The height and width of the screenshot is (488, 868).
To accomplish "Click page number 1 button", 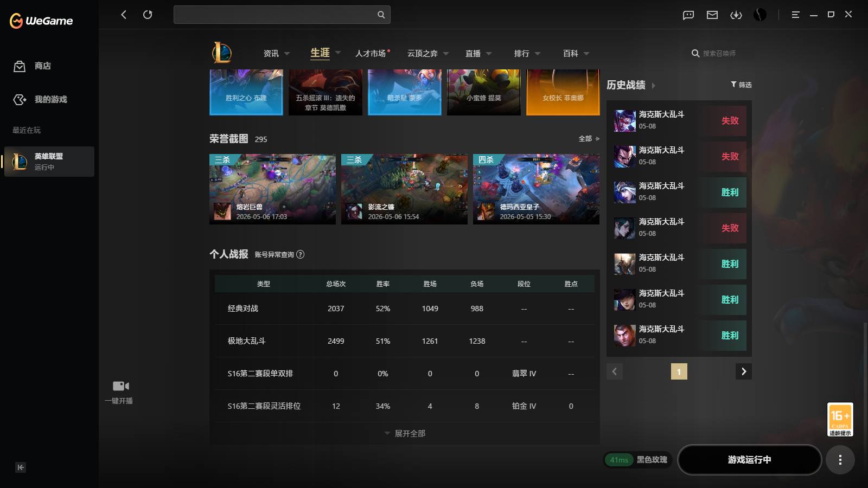I will [679, 371].
